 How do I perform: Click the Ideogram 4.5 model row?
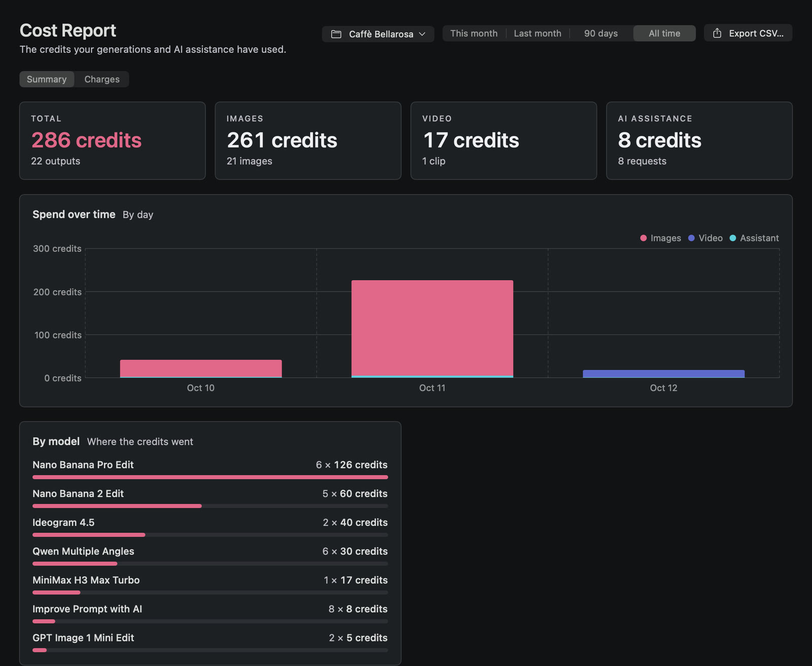tap(210, 527)
